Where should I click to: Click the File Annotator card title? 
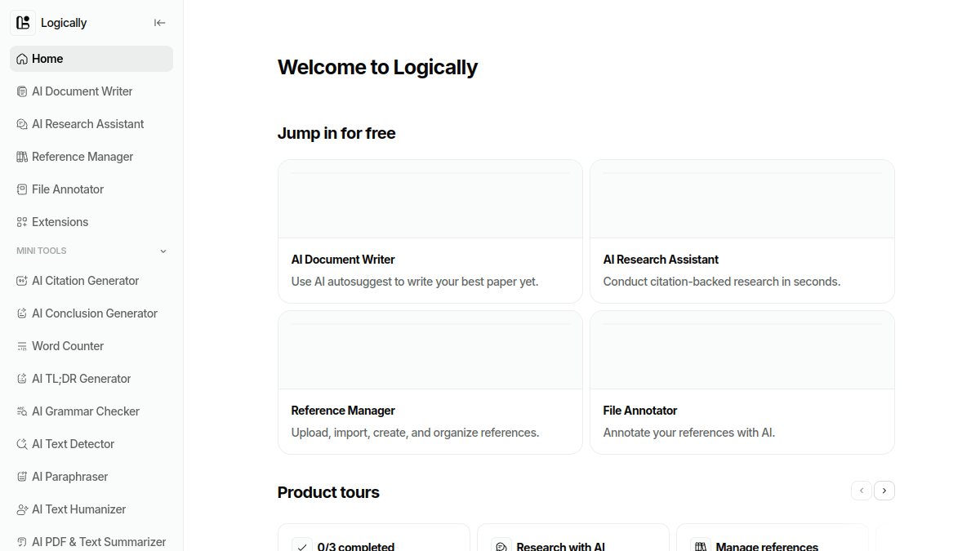640,411
